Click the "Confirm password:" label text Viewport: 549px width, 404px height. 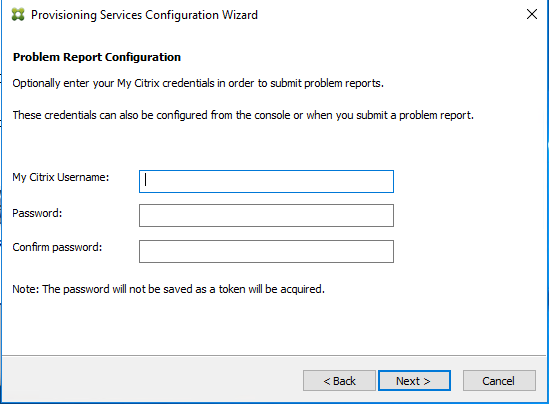[x=57, y=247]
